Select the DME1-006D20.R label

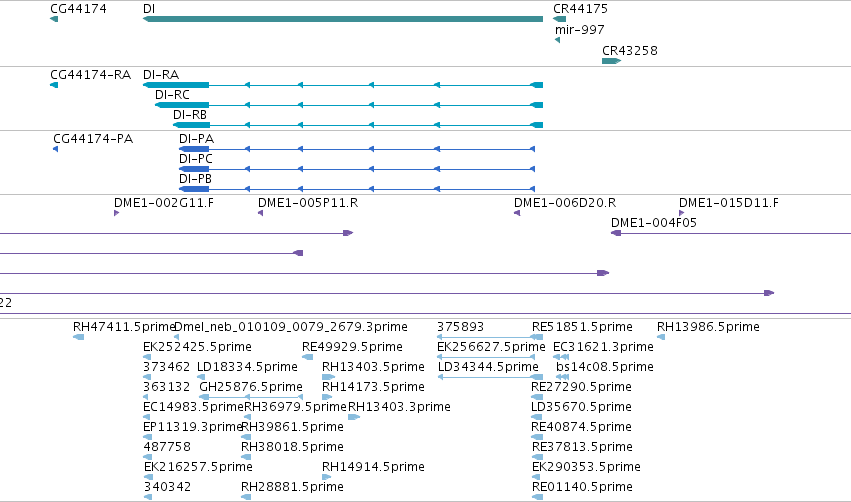point(565,203)
